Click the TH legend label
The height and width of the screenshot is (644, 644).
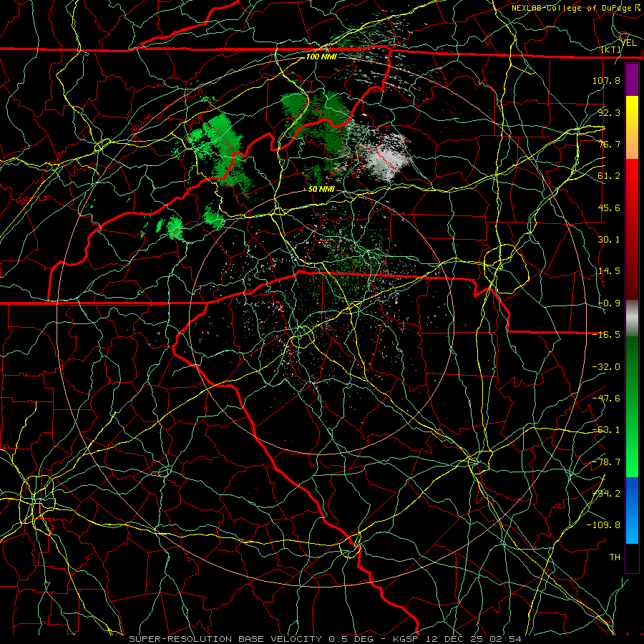615,557
